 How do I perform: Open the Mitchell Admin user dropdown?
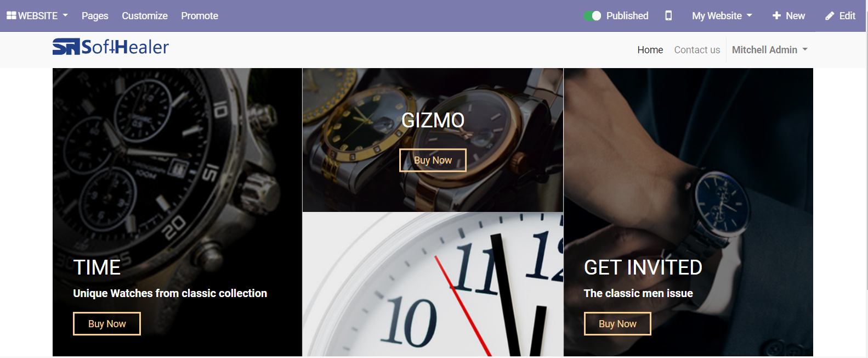coord(770,49)
